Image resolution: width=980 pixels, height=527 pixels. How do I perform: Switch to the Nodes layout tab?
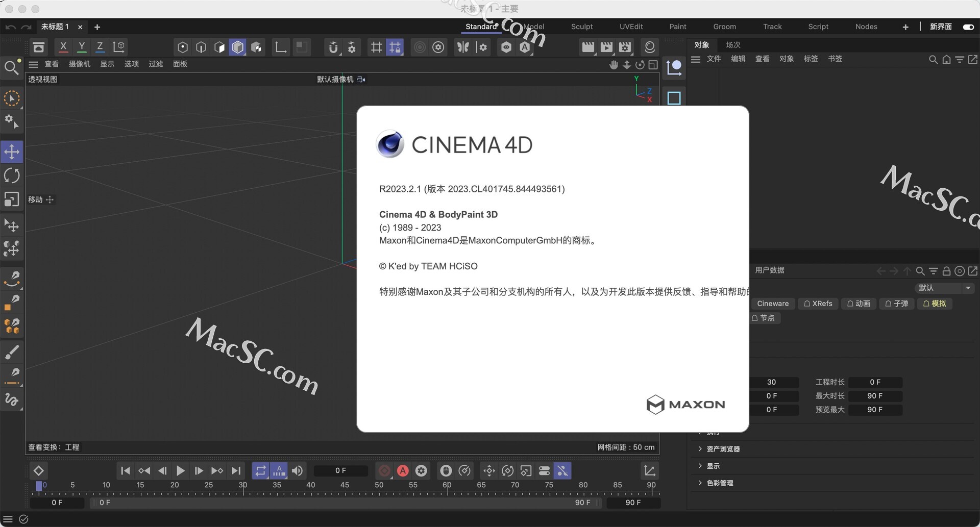(x=866, y=27)
